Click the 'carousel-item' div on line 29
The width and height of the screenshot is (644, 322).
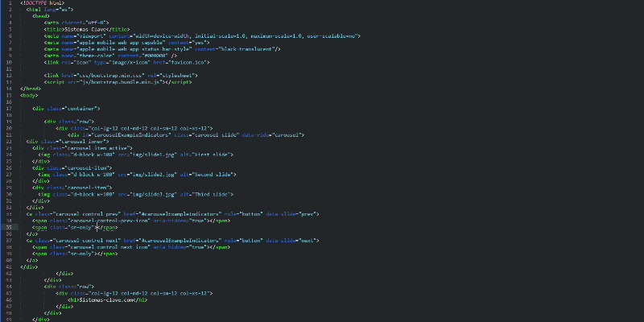pyautogui.click(x=72, y=188)
